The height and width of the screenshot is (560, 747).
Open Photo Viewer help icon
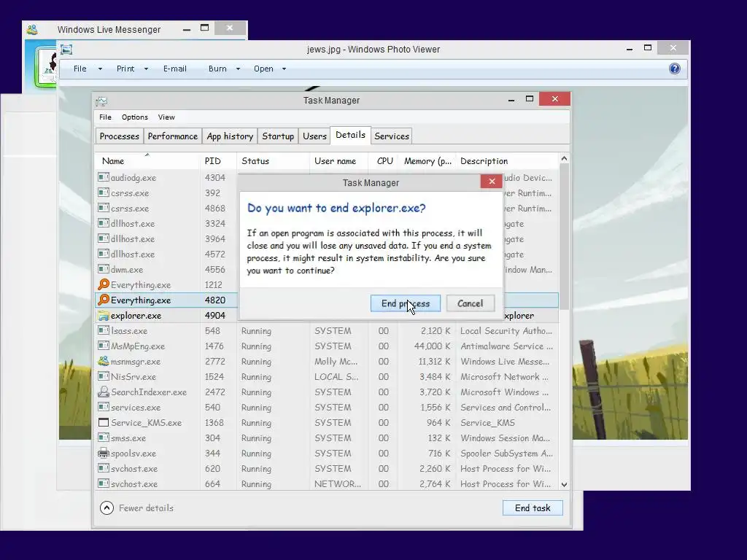click(x=675, y=69)
